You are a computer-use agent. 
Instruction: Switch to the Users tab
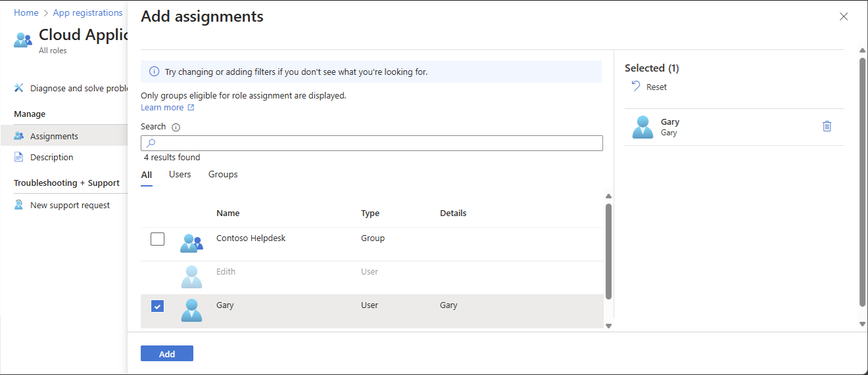(x=180, y=175)
